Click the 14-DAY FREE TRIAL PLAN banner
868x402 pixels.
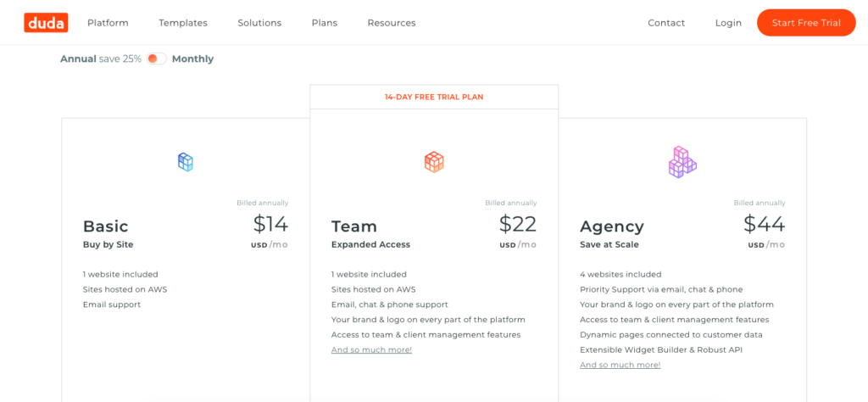434,97
